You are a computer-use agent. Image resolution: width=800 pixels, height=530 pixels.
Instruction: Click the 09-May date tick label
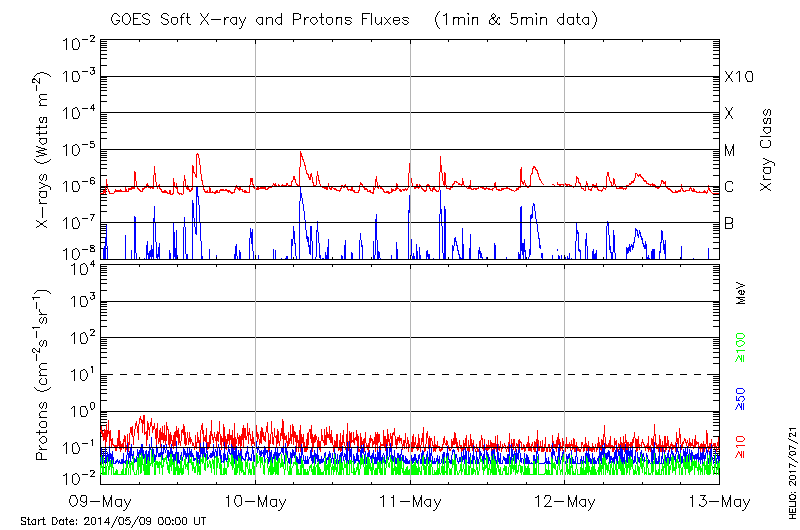tap(100, 501)
